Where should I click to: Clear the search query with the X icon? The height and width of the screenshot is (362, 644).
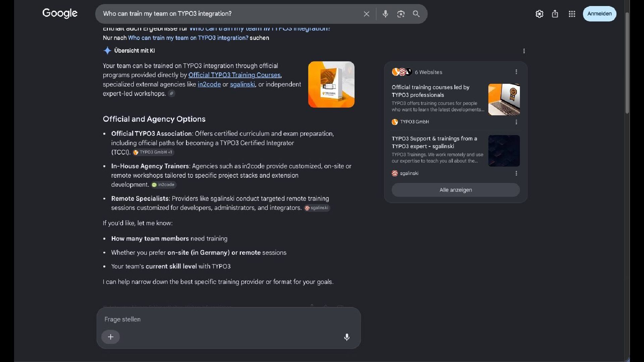[x=366, y=14]
